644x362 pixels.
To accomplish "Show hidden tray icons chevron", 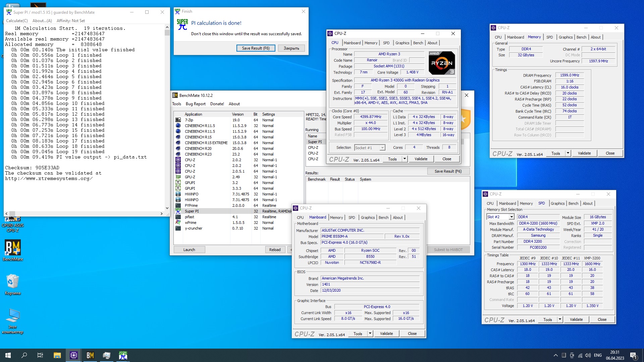I will pyautogui.click(x=556, y=355).
